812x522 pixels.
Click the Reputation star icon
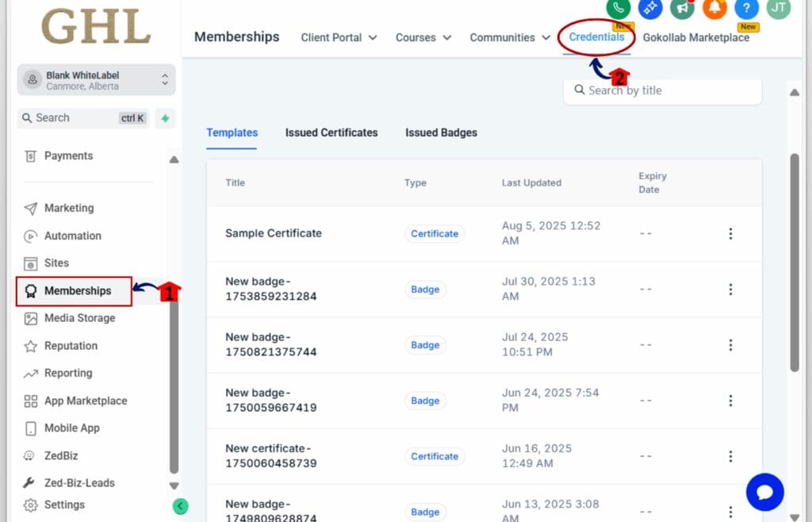31,346
